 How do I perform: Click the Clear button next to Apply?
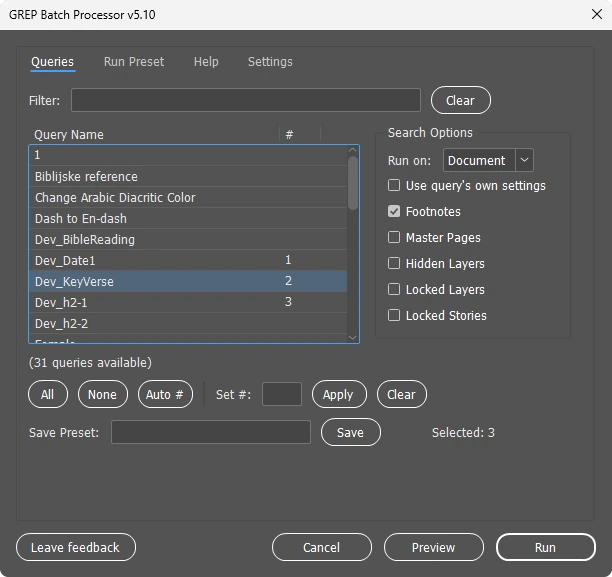pos(402,394)
